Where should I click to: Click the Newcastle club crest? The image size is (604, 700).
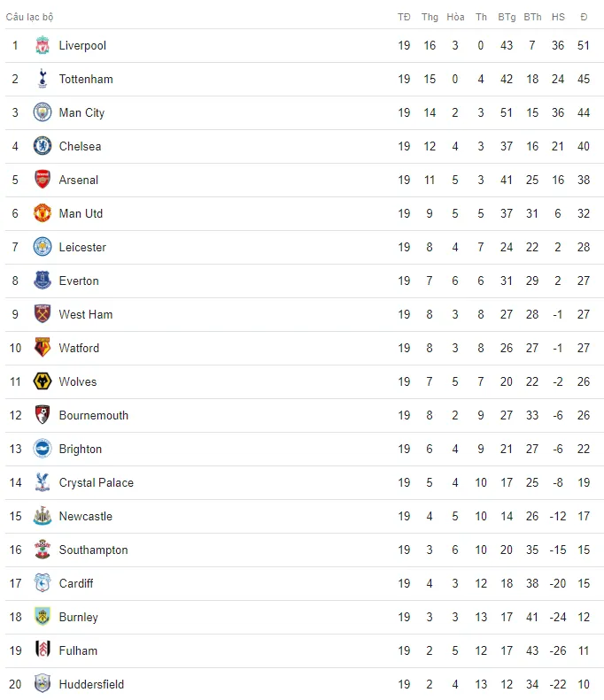click(43, 516)
